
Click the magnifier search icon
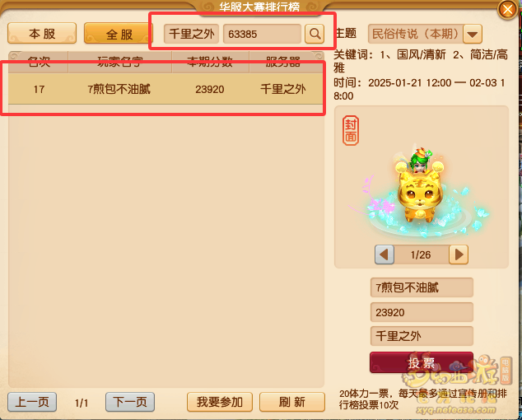315,34
